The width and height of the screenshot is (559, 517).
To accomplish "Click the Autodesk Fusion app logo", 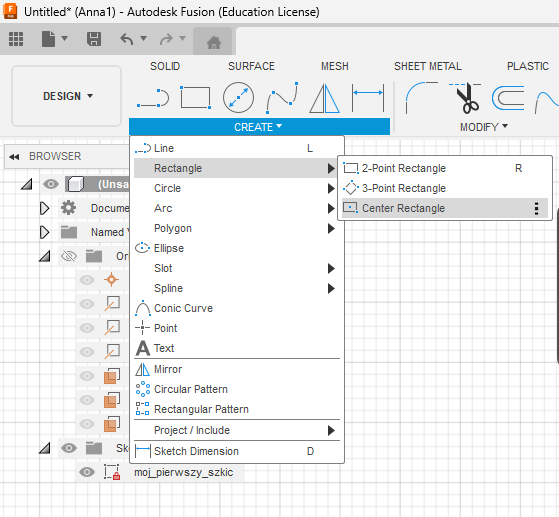I will [x=10, y=11].
